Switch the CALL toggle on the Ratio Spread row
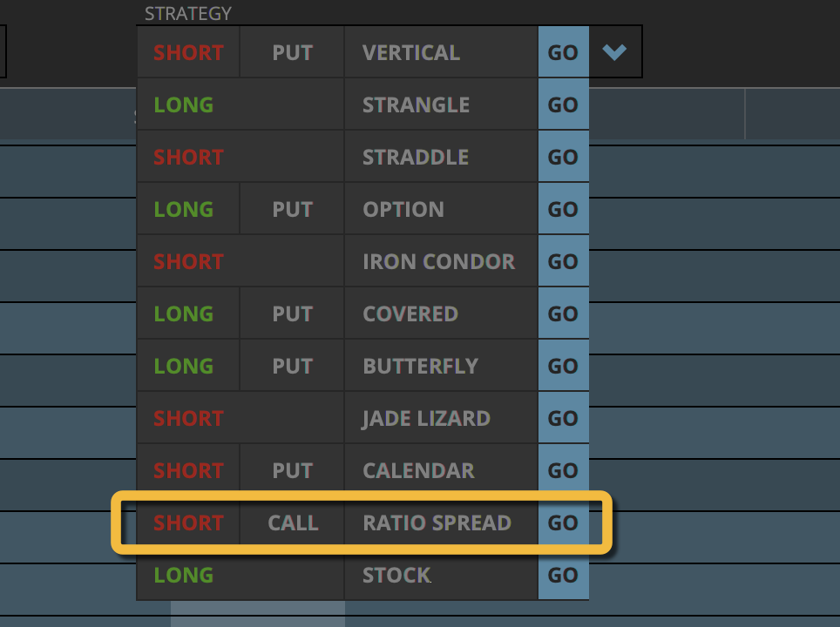 tap(293, 522)
